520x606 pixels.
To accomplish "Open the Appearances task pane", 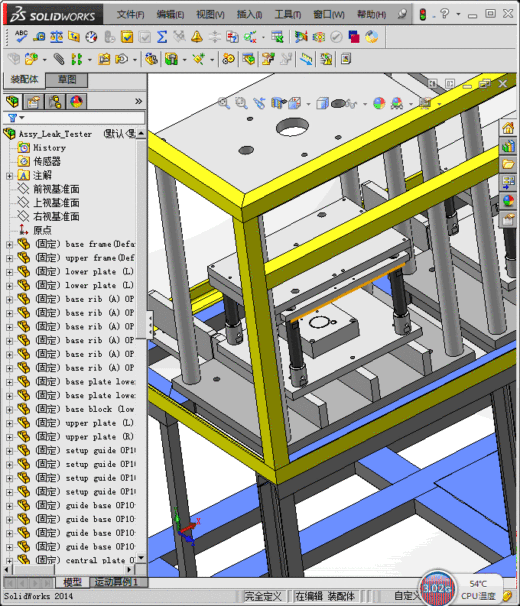I will (508, 201).
